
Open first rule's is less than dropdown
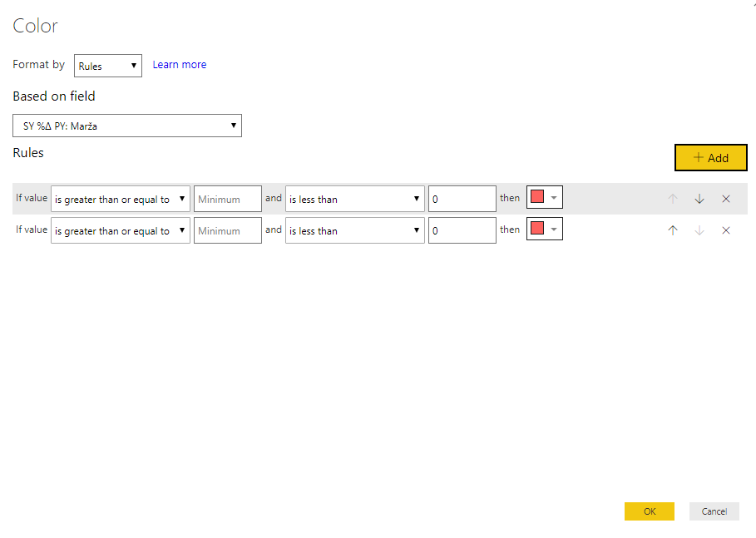click(x=355, y=199)
